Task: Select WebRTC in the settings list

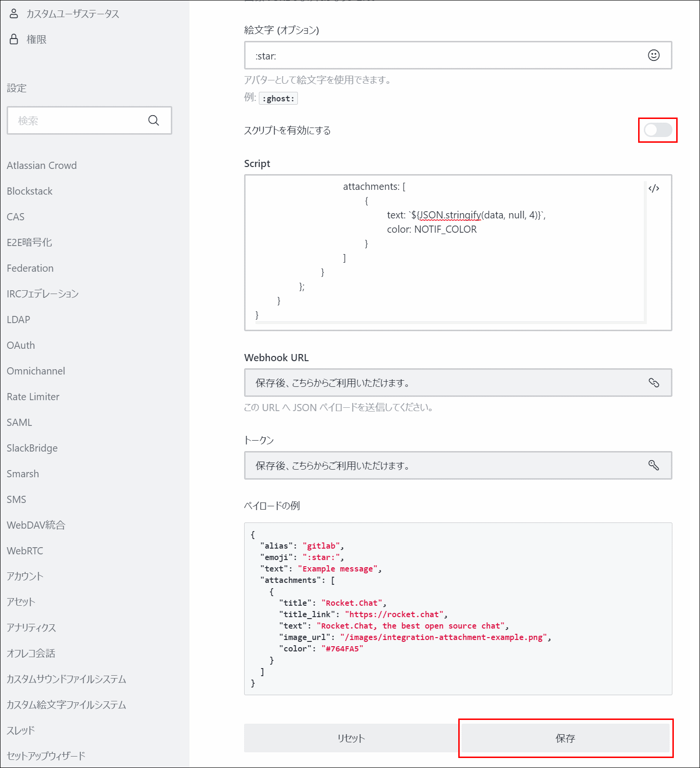Action: pyautogui.click(x=25, y=551)
